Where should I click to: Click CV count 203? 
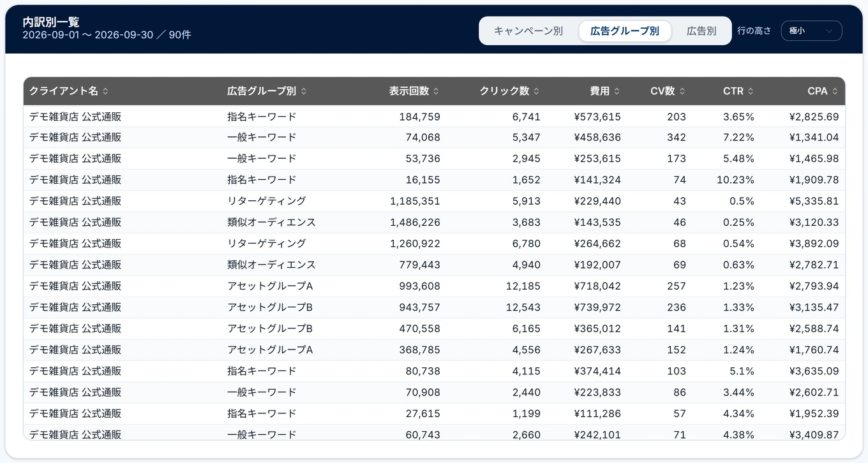point(677,116)
